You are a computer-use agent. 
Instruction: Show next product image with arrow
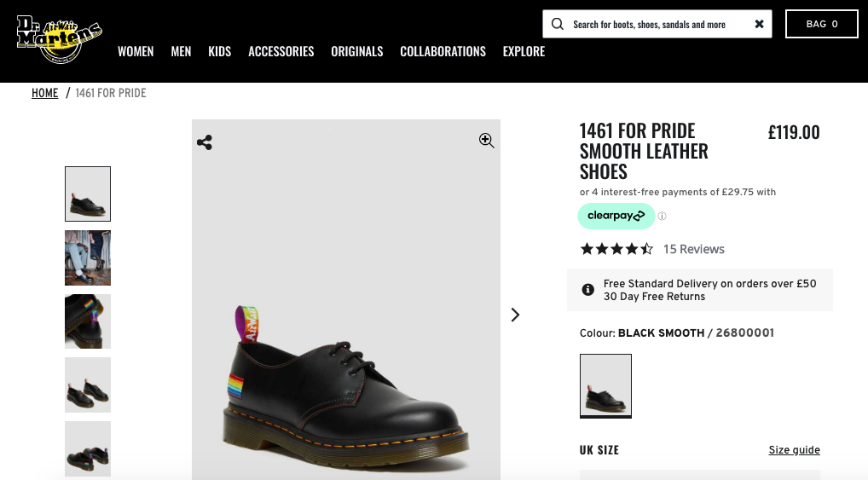click(515, 315)
